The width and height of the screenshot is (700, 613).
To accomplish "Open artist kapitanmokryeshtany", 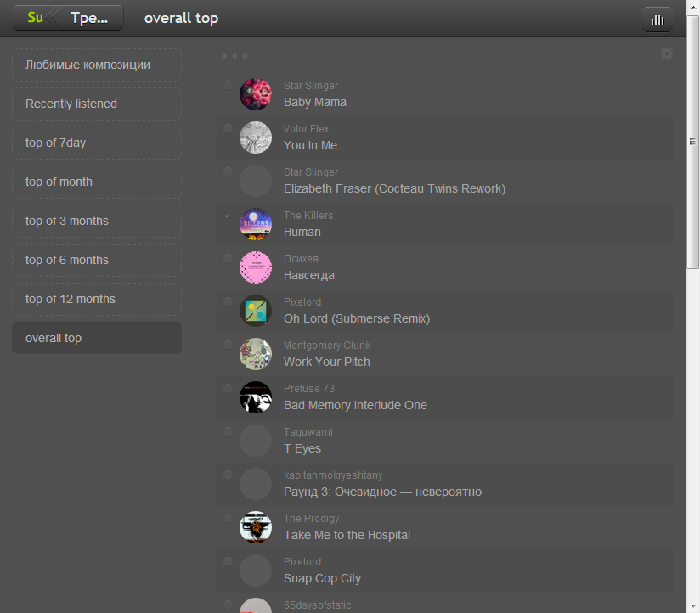I will pyautogui.click(x=333, y=475).
